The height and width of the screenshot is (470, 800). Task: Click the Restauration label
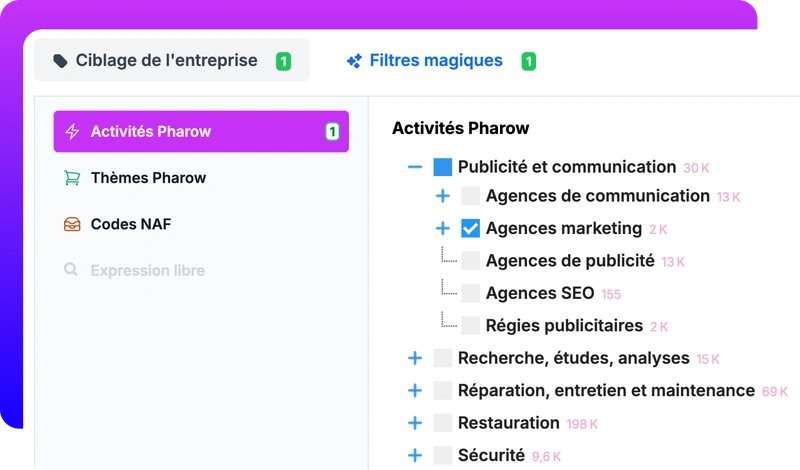[509, 423]
